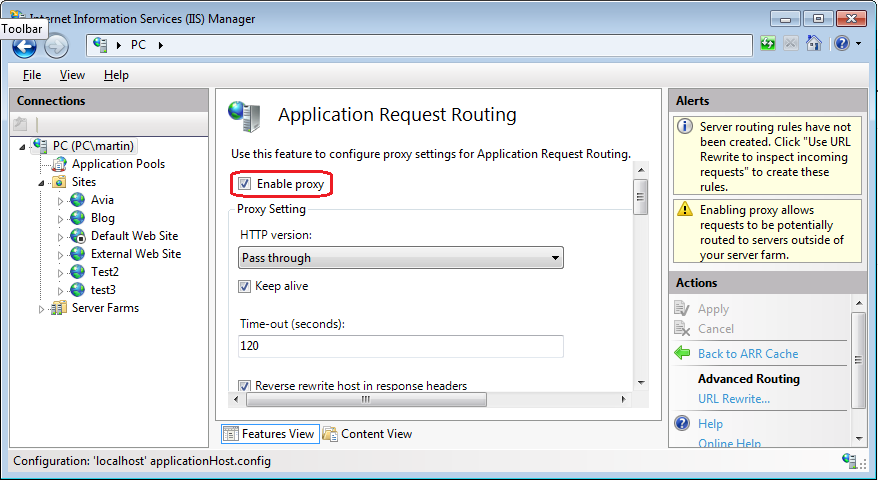Viewport: 878px width, 480px height.
Task: Click the Server Farms icon in tree
Action: coord(59,308)
